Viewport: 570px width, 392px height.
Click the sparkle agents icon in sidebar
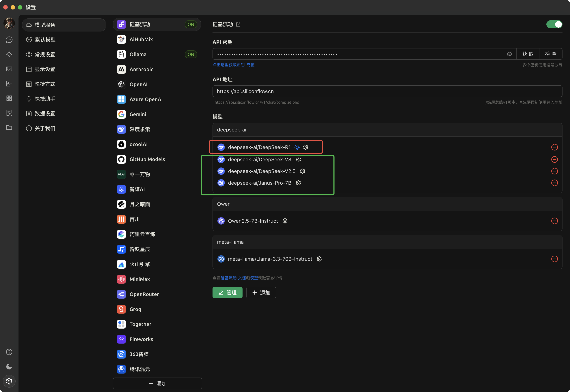pos(9,54)
